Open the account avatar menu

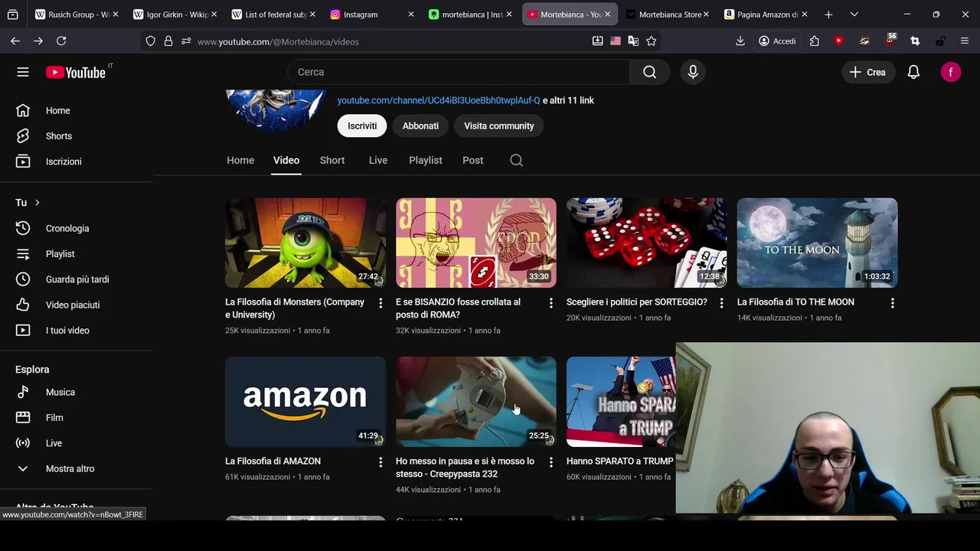(x=950, y=72)
